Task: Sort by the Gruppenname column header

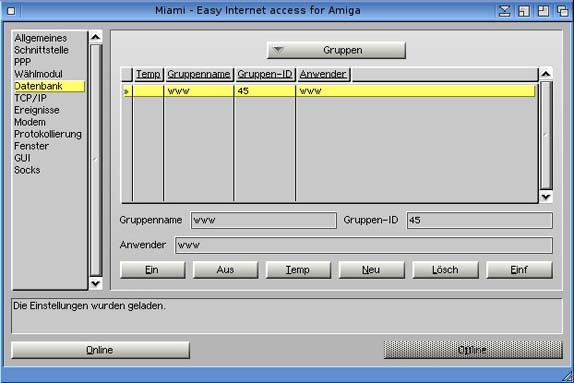Action: point(199,74)
